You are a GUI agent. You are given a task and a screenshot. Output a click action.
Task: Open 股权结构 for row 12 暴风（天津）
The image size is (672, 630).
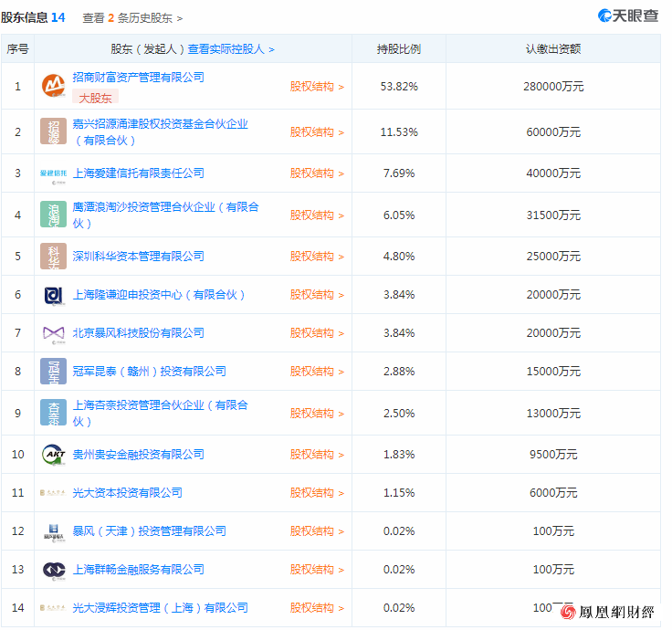(x=317, y=531)
